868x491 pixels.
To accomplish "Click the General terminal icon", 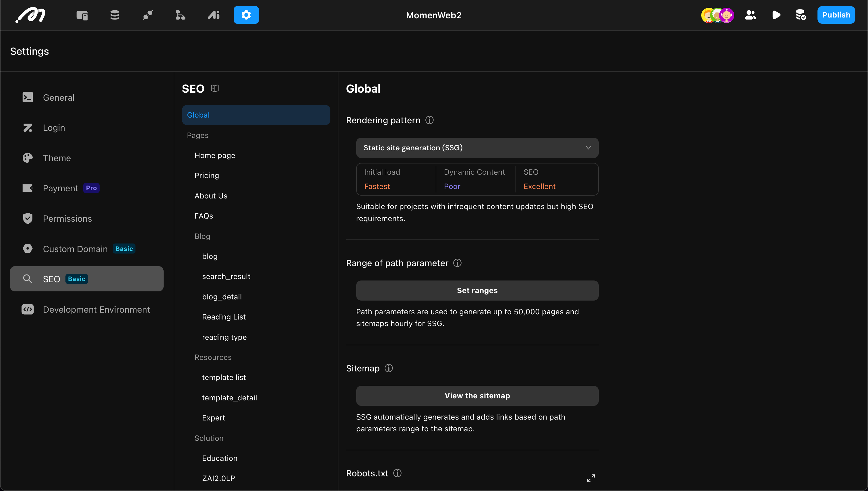I will (28, 97).
